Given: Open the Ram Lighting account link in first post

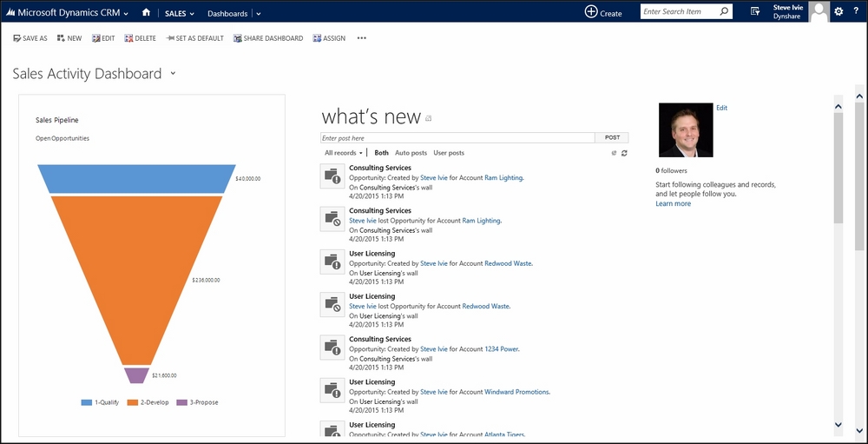Looking at the screenshot, I should point(503,178).
